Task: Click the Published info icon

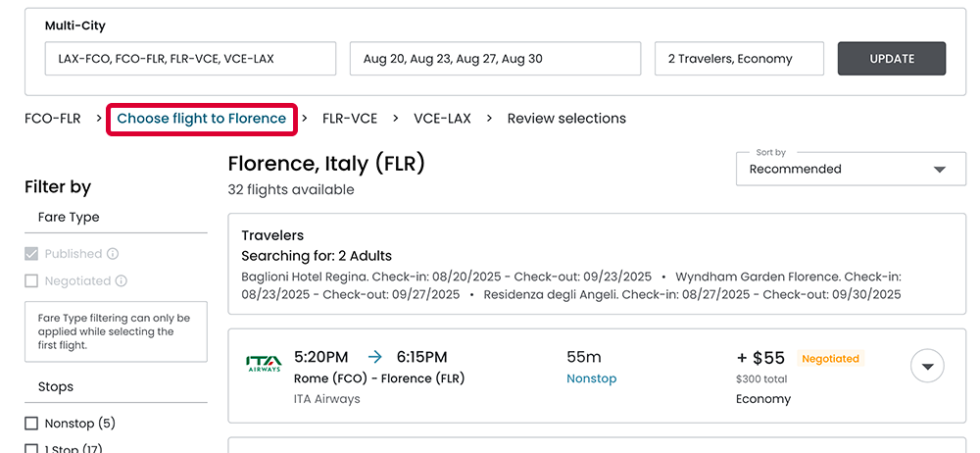Action: [x=113, y=254]
